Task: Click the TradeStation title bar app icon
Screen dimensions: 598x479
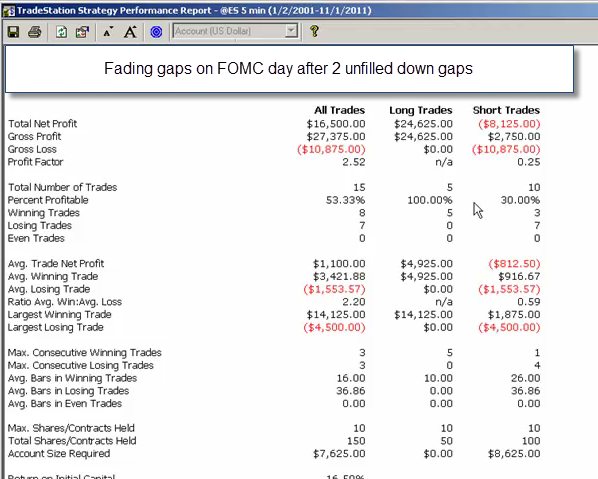Action: coord(8,11)
